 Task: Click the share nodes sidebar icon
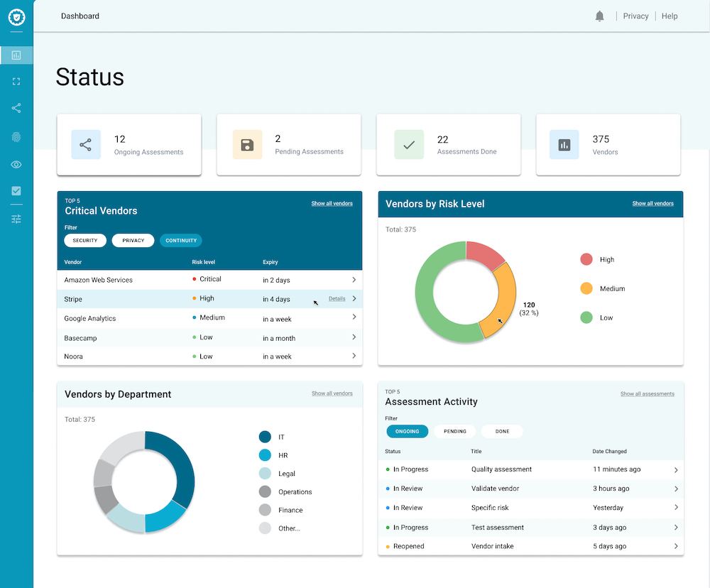[x=16, y=108]
